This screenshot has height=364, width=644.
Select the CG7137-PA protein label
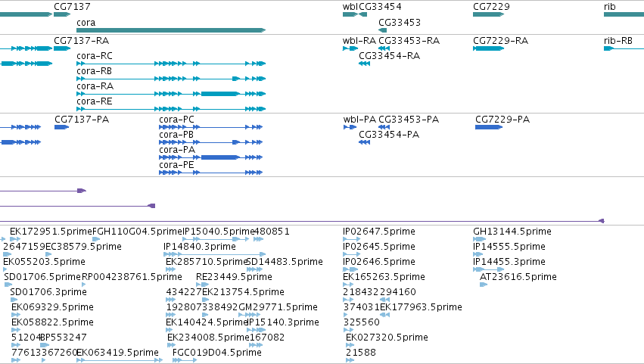click(x=82, y=120)
